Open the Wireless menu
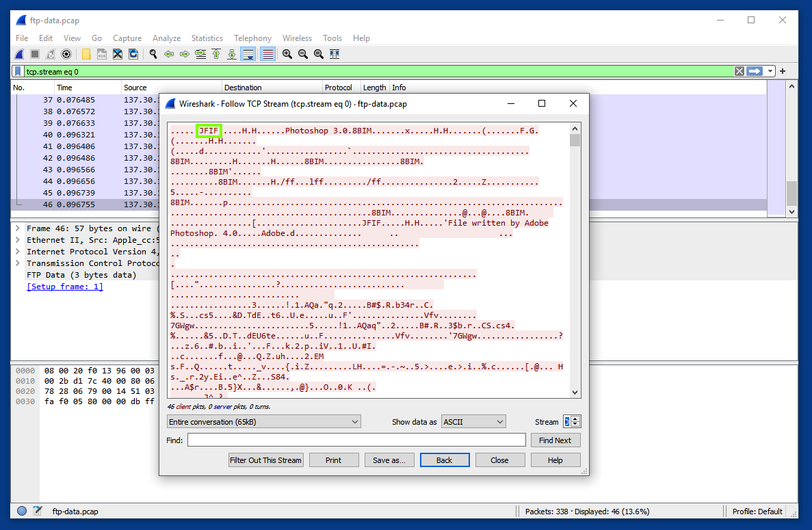The image size is (812, 530). click(x=297, y=38)
